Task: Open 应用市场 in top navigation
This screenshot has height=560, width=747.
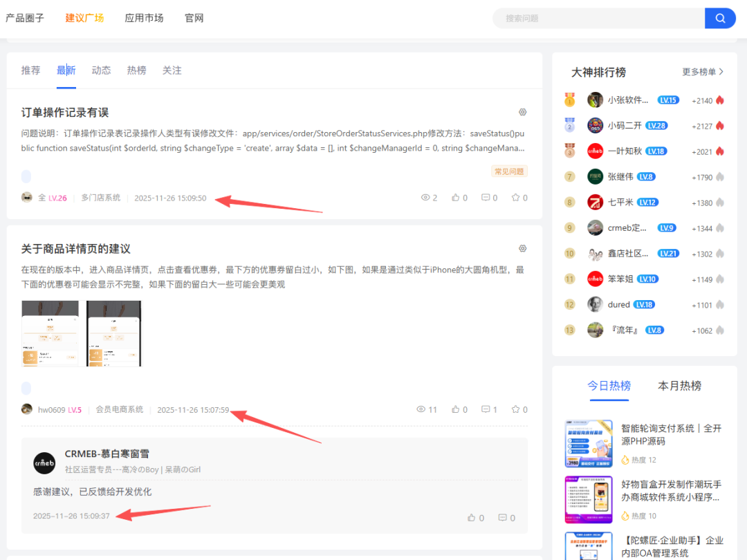Action: [144, 18]
